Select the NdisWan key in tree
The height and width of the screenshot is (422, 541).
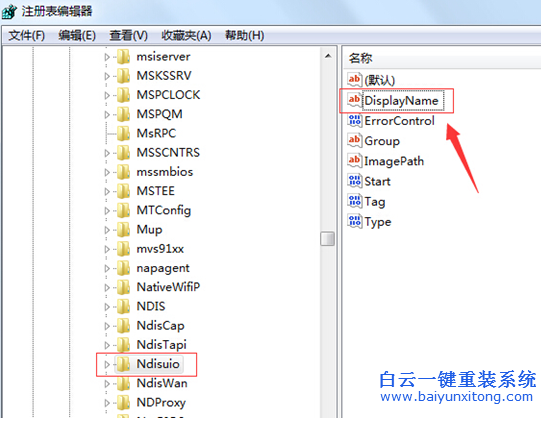click(162, 383)
